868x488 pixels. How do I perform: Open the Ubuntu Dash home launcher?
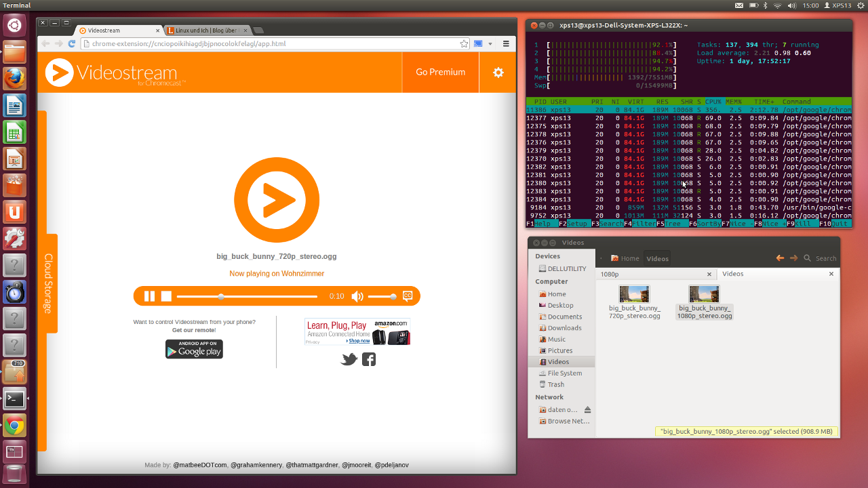point(14,26)
